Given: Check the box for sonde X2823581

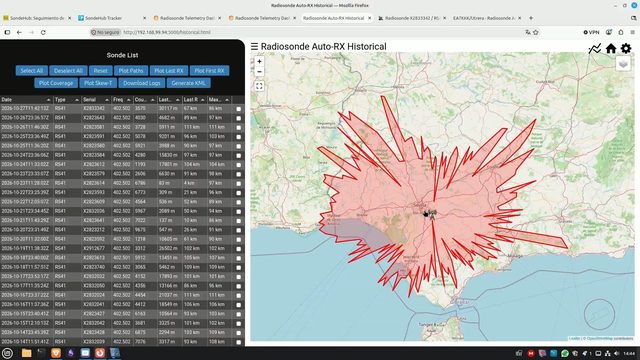Looking at the screenshot, I should pyautogui.click(x=239, y=128).
